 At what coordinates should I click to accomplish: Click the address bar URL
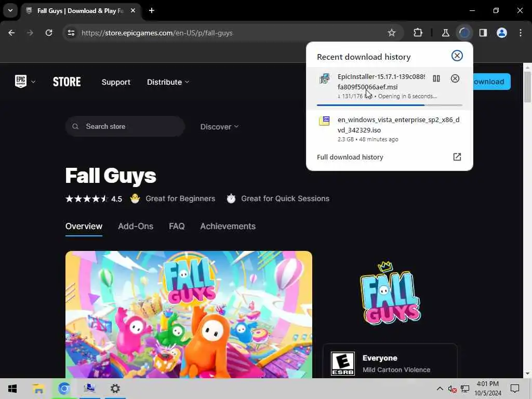(x=157, y=33)
